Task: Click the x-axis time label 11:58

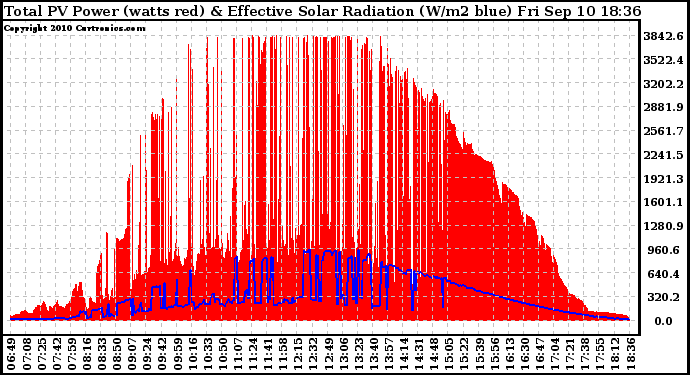Action: click(283, 354)
